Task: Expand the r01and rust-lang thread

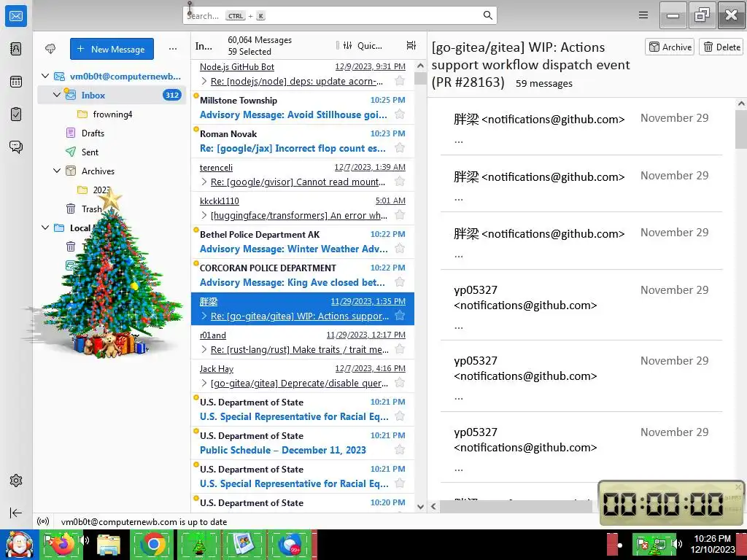Action: click(204, 349)
